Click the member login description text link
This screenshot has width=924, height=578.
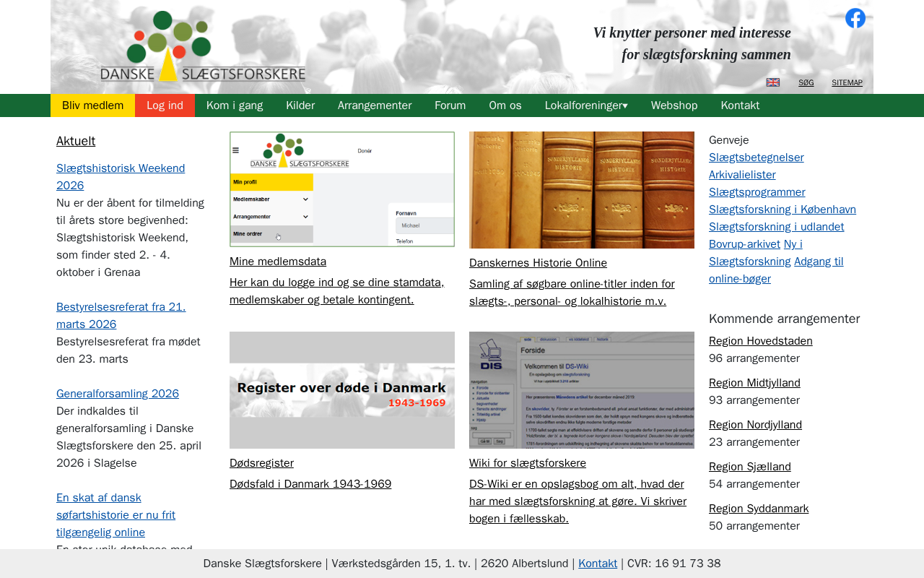[336, 291]
